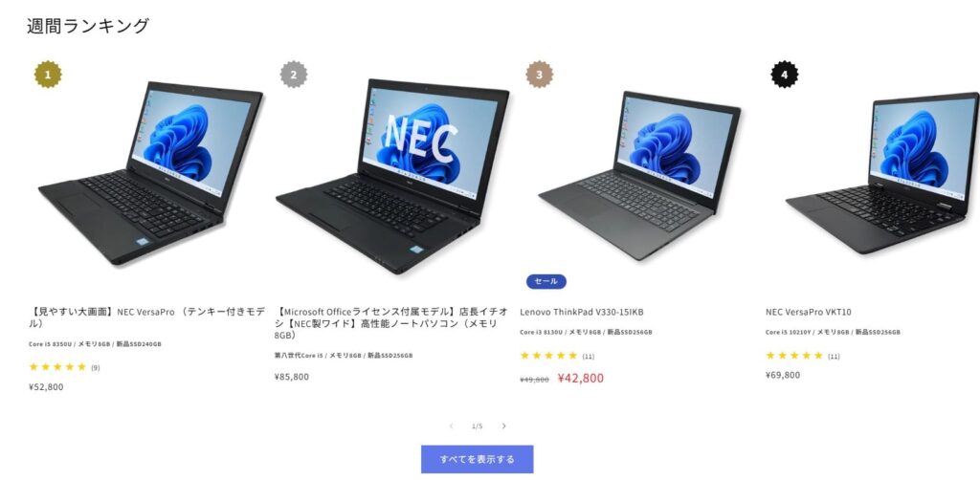980x480 pixels.
Task: Click the black rank 4 badge
Action: click(785, 75)
